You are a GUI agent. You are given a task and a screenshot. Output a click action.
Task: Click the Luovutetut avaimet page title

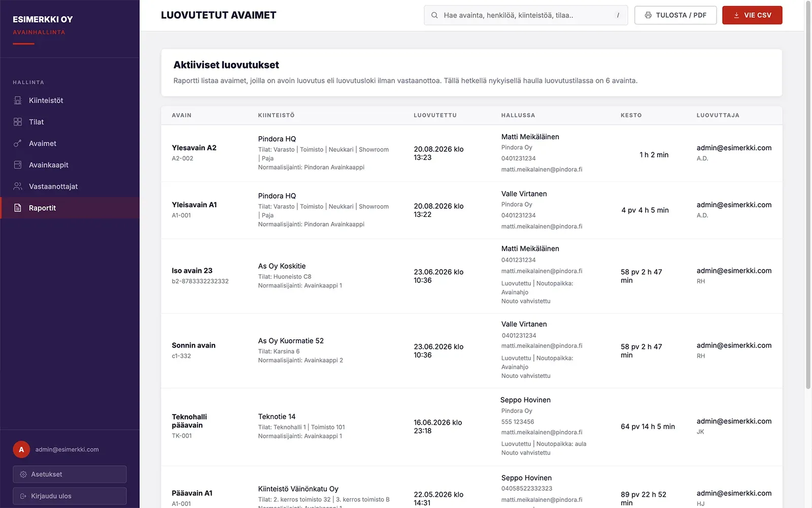(x=219, y=15)
